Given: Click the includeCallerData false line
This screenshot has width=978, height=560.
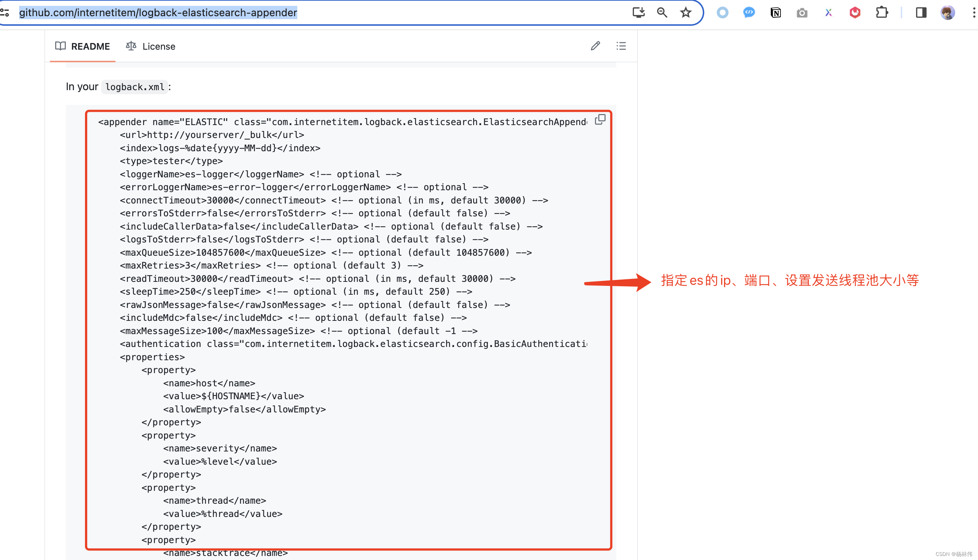Looking at the screenshot, I should tap(331, 227).
